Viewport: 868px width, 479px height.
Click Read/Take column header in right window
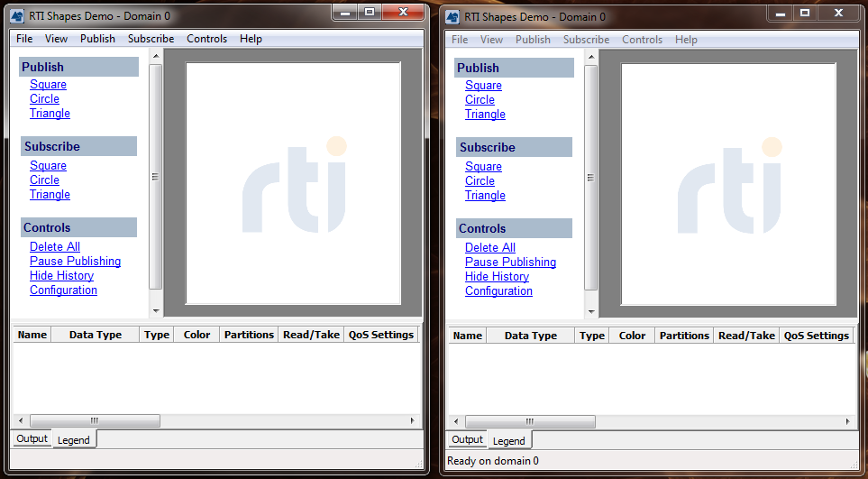point(746,336)
